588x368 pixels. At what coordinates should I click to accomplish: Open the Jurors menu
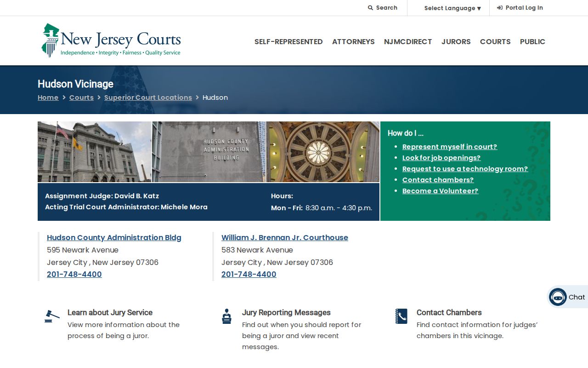[456, 41]
